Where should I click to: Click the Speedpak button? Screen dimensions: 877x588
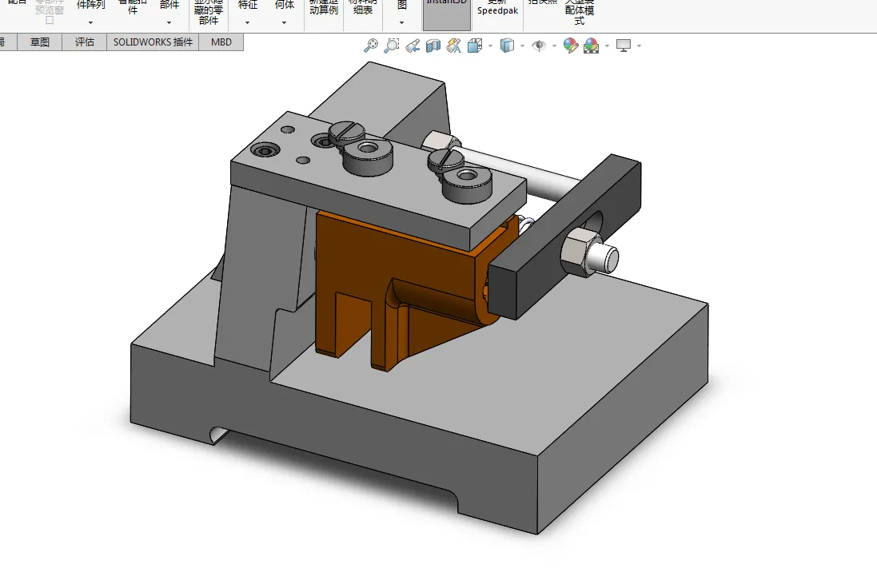497,11
